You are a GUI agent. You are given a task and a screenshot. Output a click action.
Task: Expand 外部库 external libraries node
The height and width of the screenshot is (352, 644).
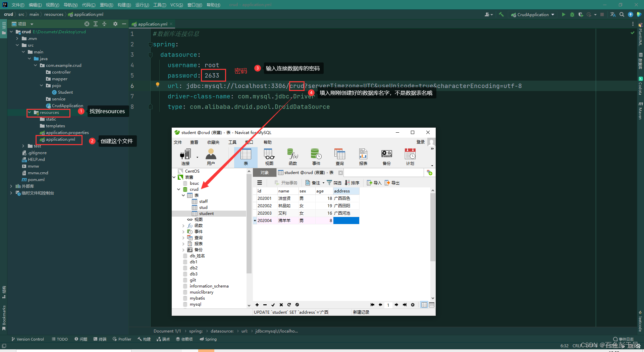pos(11,186)
